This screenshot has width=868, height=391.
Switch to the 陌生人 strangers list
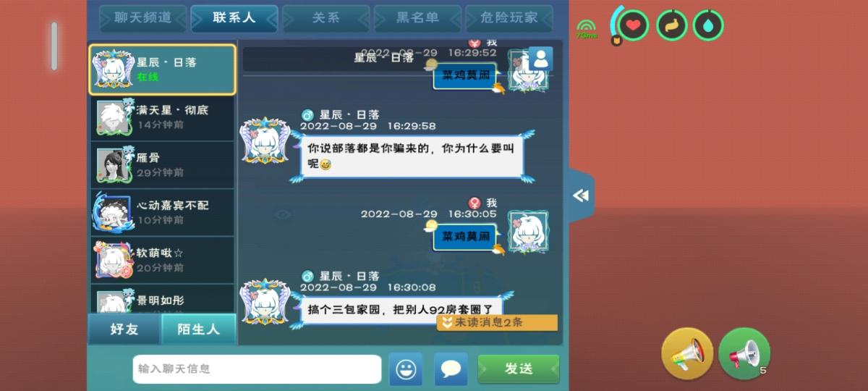tap(198, 329)
